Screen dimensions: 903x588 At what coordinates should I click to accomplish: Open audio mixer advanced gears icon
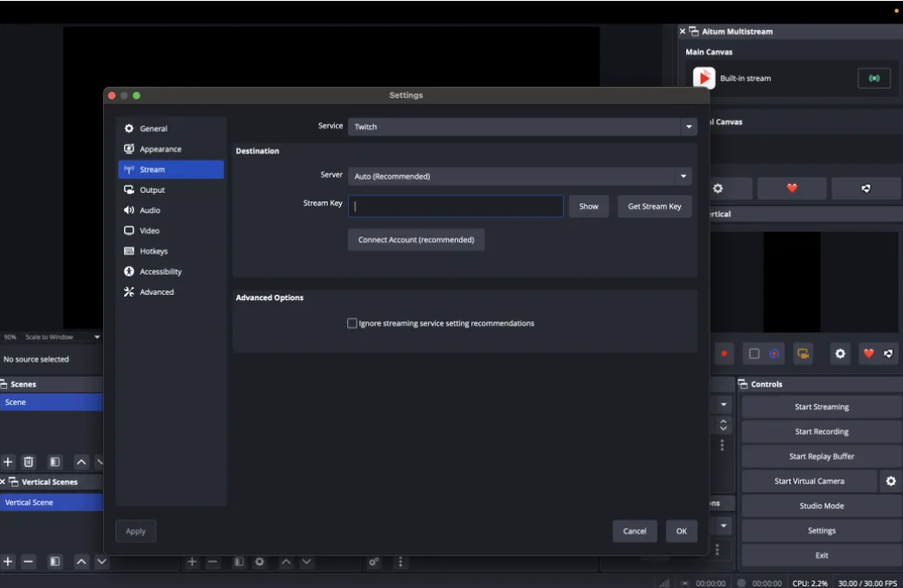click(x=374, y=562)
